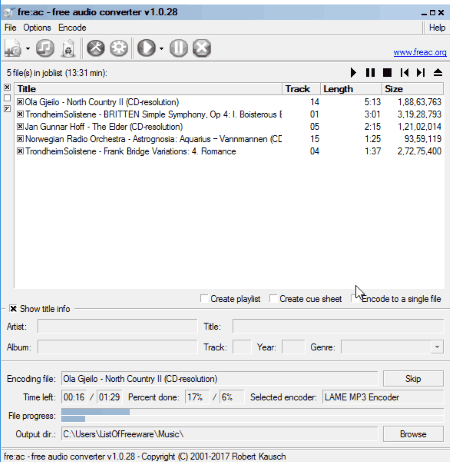The image size is (450, 462).
Task: Enable the Create playlist checkbox
Action: 204,298
